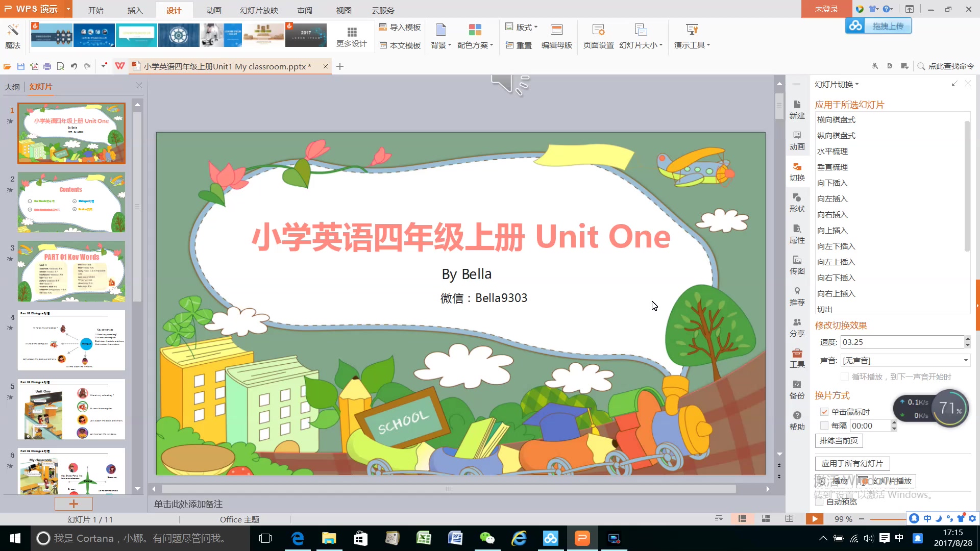
Task: Enable Every (每隔) interval checkbox
Action: pyautogui.click(x=824, y=425)
